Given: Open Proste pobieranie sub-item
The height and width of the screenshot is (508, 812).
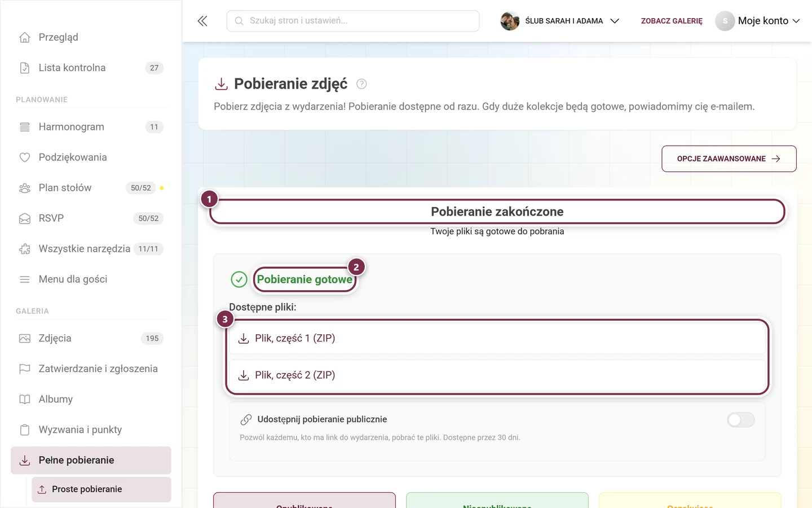Looking at the screenshot, I should point(101,489).
